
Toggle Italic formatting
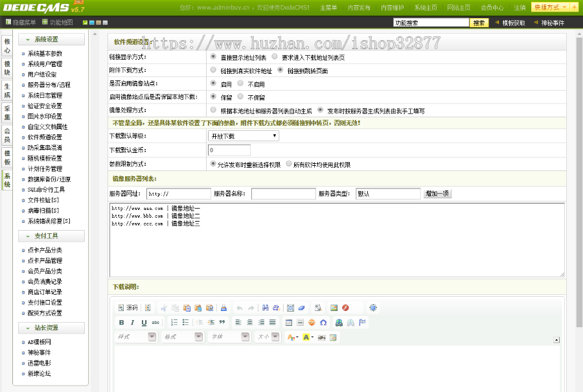132,323
